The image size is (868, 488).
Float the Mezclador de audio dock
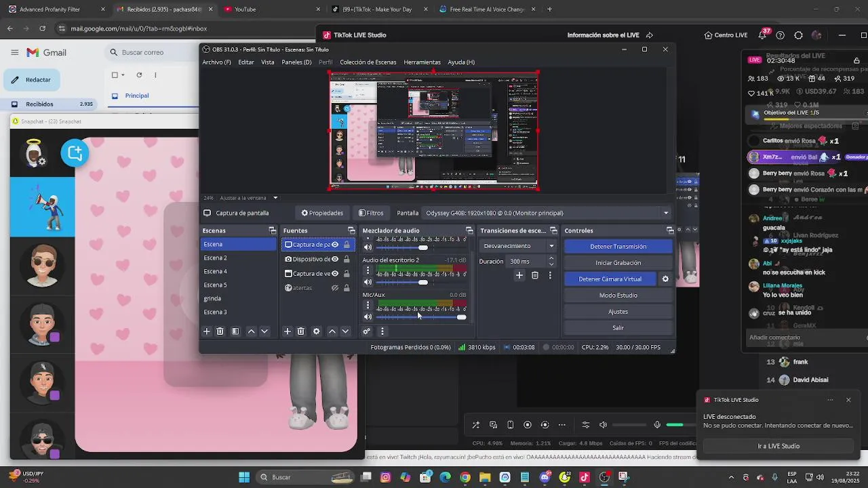pos(469,230)
